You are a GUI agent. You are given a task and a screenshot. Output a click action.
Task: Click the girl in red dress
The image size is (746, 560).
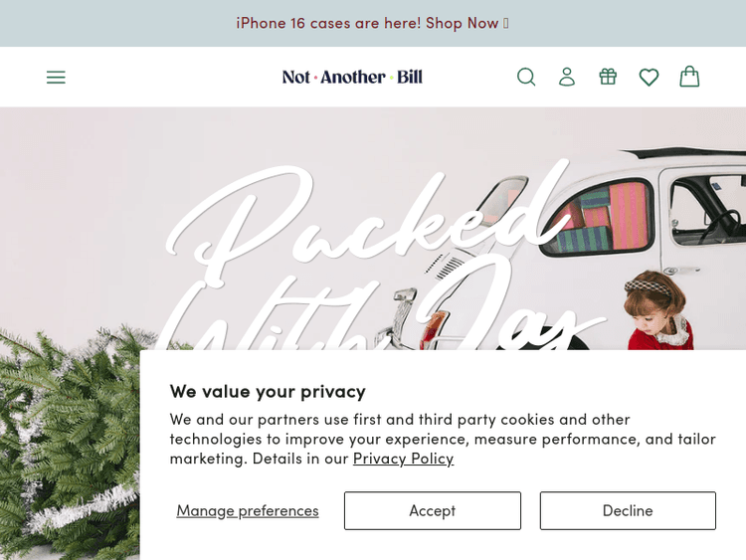coord(658,311)
